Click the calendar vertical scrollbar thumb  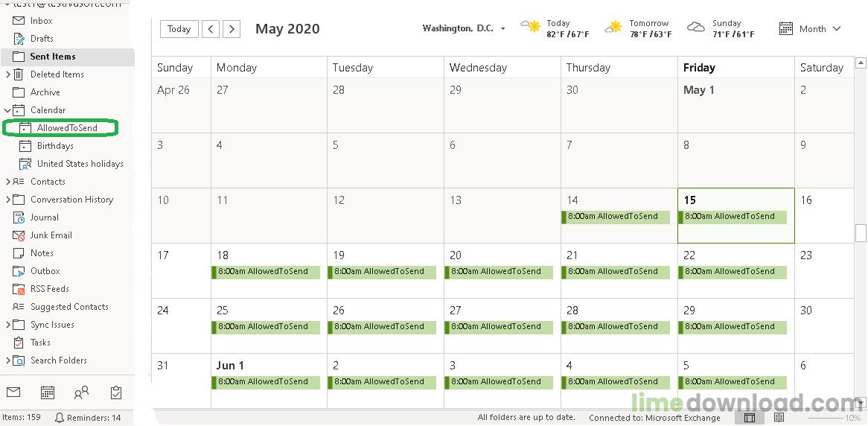[861, 233]
